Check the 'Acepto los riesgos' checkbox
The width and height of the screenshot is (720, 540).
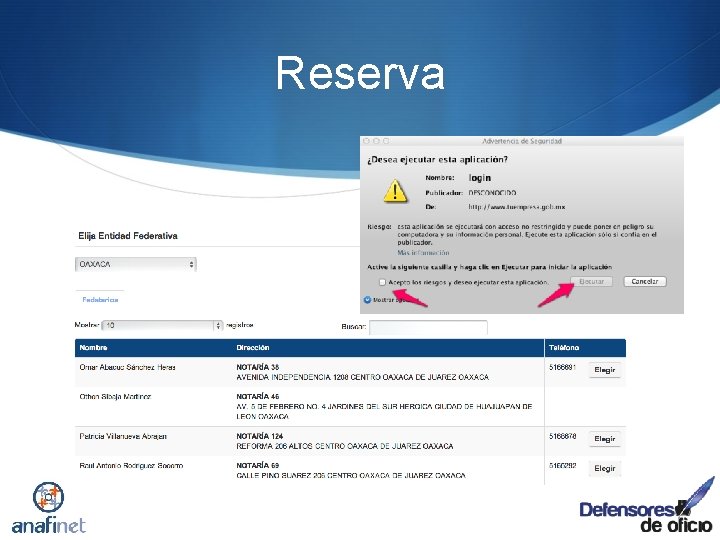pyautogui.click(x=382, y=282)
